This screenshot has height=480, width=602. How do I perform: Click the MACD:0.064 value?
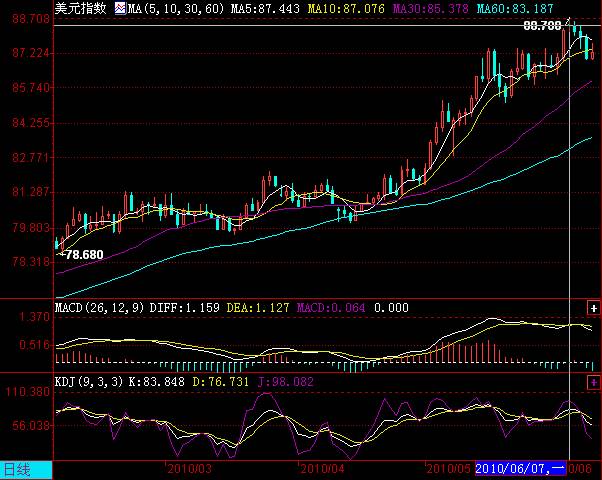click(x=331, y=308)
